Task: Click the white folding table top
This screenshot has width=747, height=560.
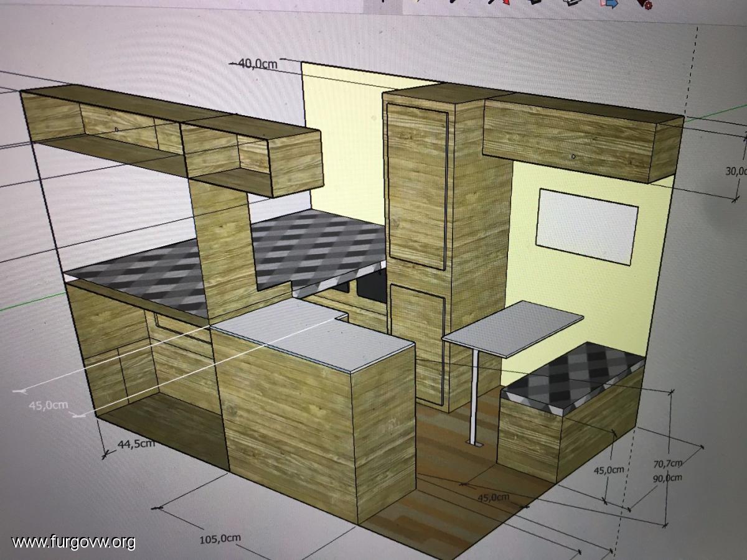Action: (x=512, y=327)
